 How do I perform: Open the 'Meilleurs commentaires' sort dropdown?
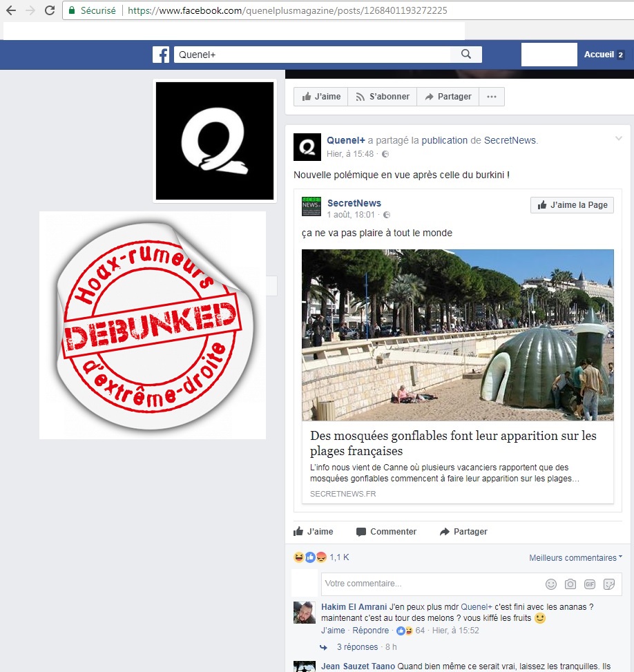576,557
